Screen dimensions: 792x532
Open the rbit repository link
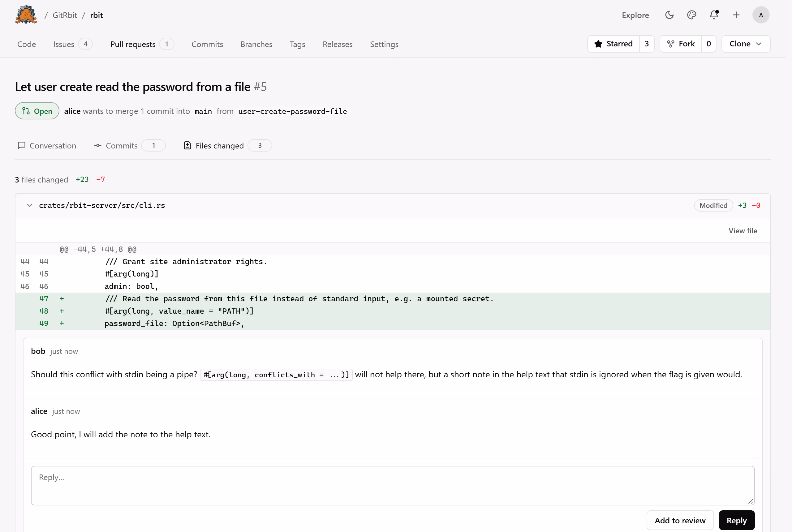(96, 15)
